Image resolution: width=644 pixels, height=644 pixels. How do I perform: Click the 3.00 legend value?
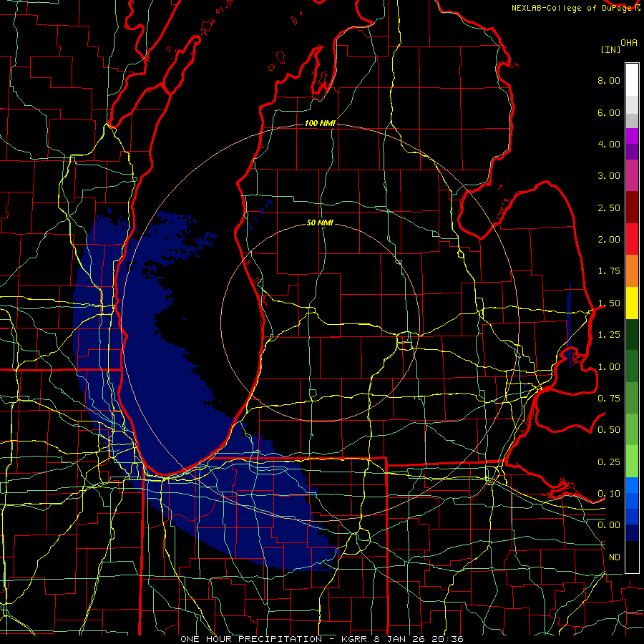pyautogui.click(x=609, y=176)
